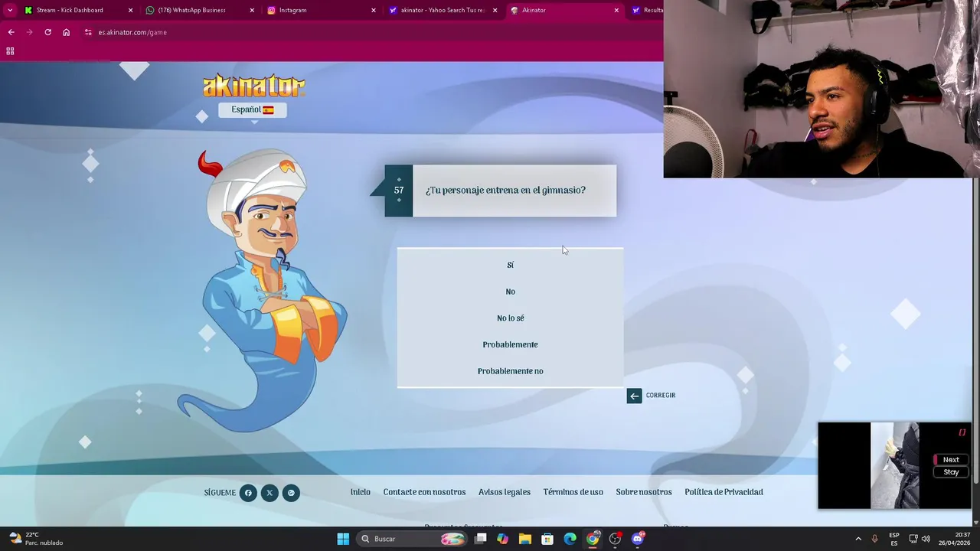Open the network tray icon

point(913,539)
